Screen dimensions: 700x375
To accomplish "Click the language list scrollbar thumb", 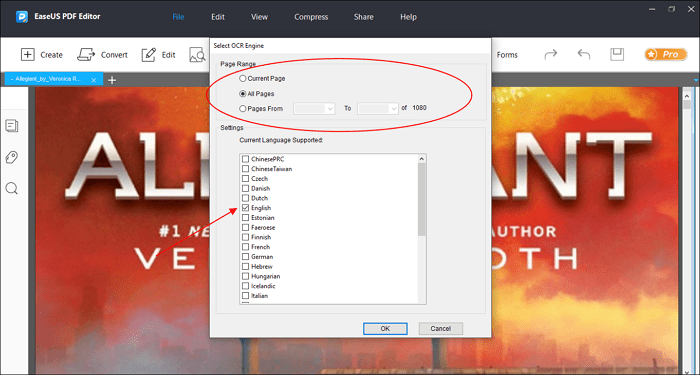I will (422, 199).
